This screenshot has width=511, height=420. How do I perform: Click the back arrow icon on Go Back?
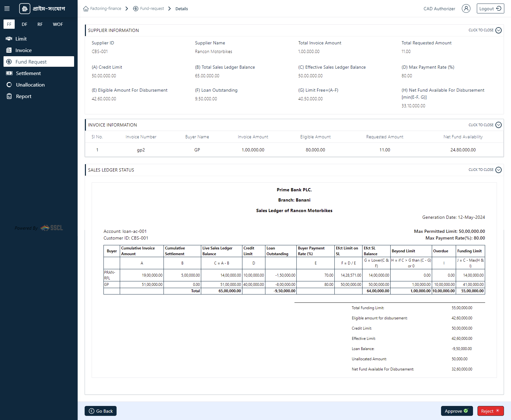[x=92, y=411]
